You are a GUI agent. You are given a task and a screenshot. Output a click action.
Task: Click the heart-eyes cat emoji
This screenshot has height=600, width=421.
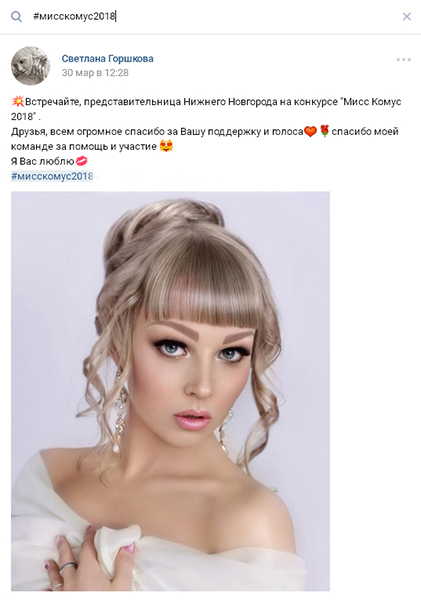click(x=166, y=147)
